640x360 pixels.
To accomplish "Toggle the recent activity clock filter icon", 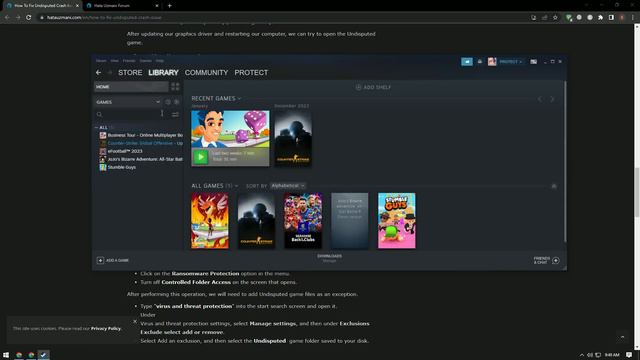I will click(168, 102).
